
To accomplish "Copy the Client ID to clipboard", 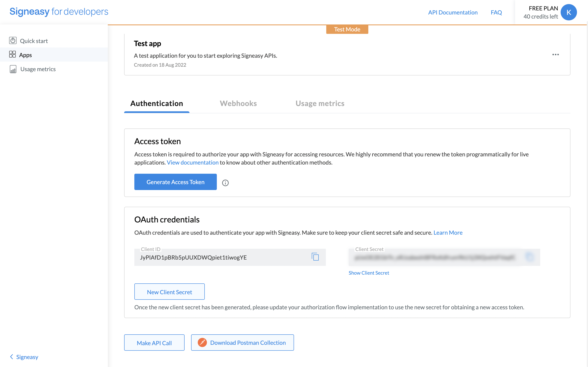I will click(x=315, y=257).
